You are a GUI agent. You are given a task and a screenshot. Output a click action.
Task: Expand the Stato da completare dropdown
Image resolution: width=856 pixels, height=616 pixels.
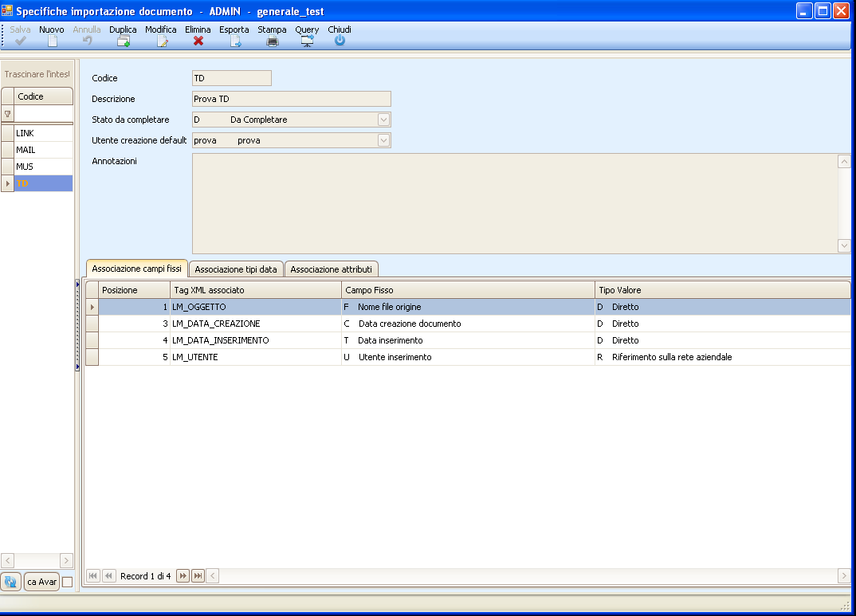(383, 120)
